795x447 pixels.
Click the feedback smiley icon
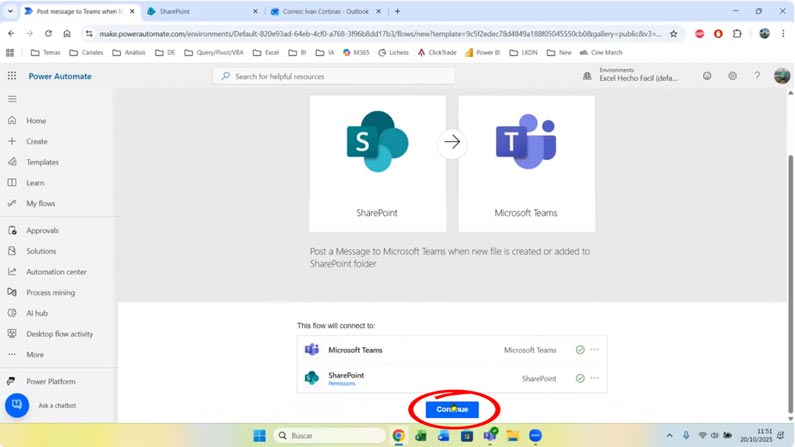(x=707, y=76)
